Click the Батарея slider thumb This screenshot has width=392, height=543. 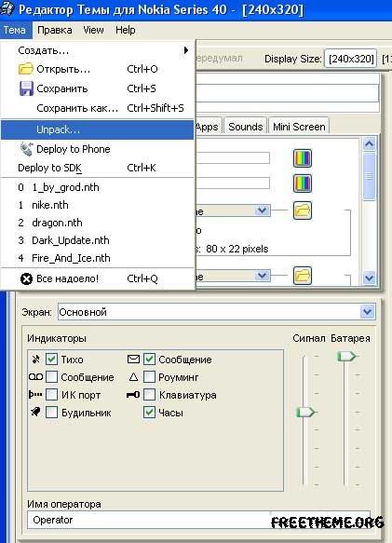[x=346, y=356]
